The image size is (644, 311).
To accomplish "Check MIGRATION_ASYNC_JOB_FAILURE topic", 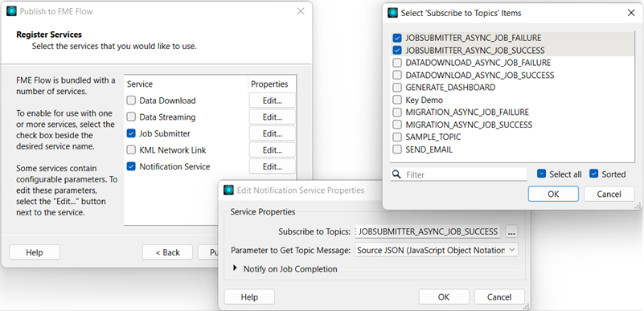I will coord(396,112).
